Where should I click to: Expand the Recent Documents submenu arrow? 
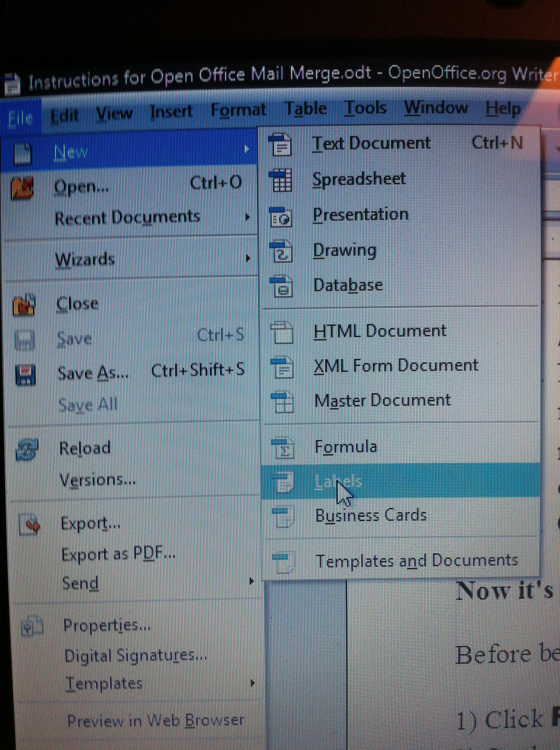(247, 217)
